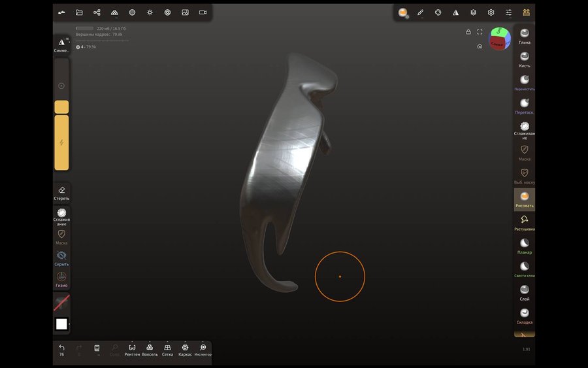This screenshot has width=588, height=368.
Task: Open the Topology menu (triangle mesh icon)
Action: tap(114, 12)
